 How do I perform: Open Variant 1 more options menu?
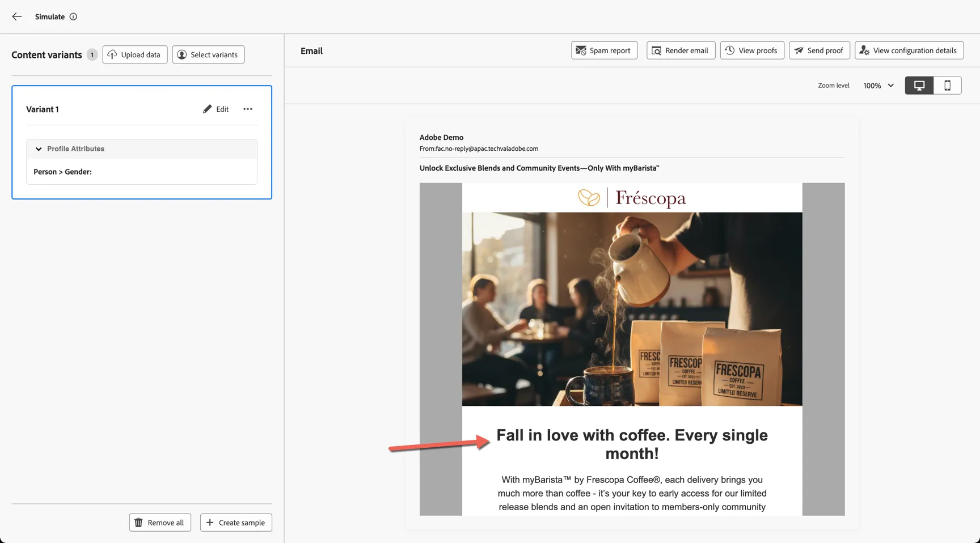coord(248,109)
